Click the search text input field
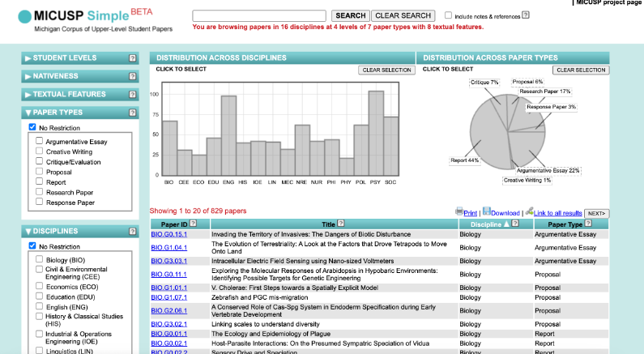Screen dimensions: 644x354 (x=260, y=15)
